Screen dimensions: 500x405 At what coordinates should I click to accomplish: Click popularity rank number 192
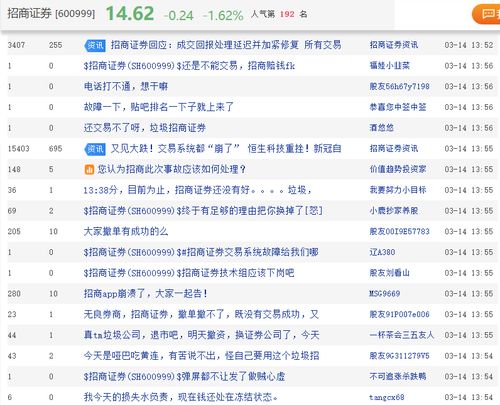[x=287, y=14]
